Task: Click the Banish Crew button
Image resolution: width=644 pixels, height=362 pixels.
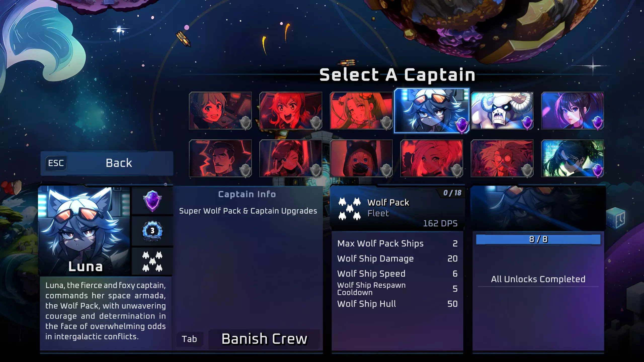Action: (x=264, y=339)
